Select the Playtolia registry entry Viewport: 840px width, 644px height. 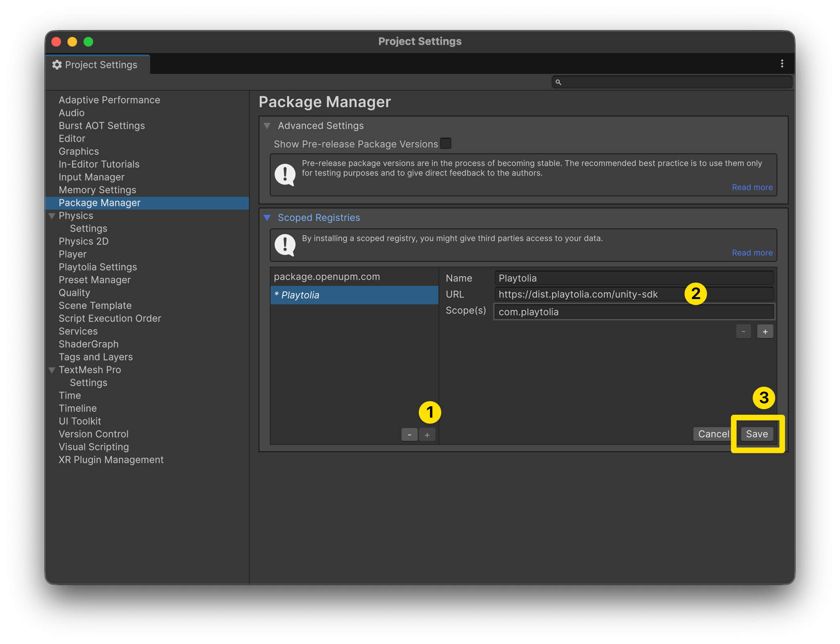(x=355, y=295)
